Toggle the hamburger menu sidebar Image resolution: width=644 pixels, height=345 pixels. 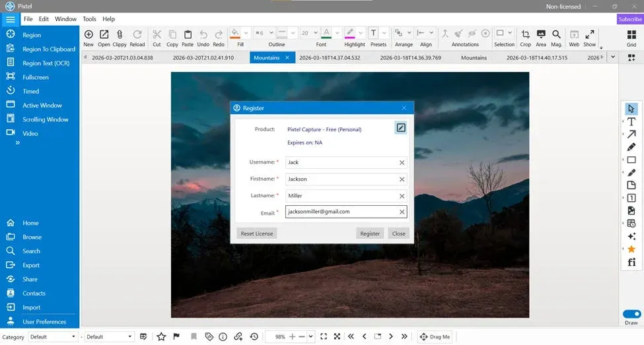point(11,19)
